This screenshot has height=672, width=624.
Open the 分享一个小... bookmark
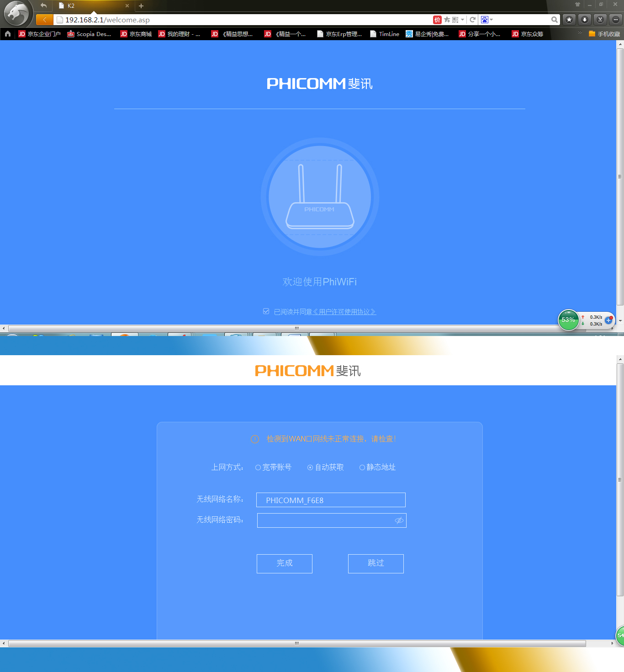coord(480,34)
